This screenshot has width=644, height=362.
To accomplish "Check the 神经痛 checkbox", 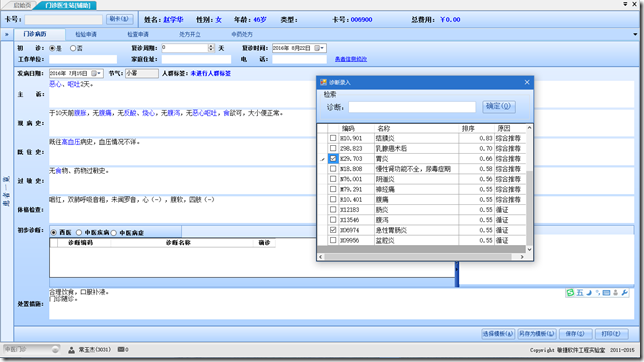I will tap(333, 189).
